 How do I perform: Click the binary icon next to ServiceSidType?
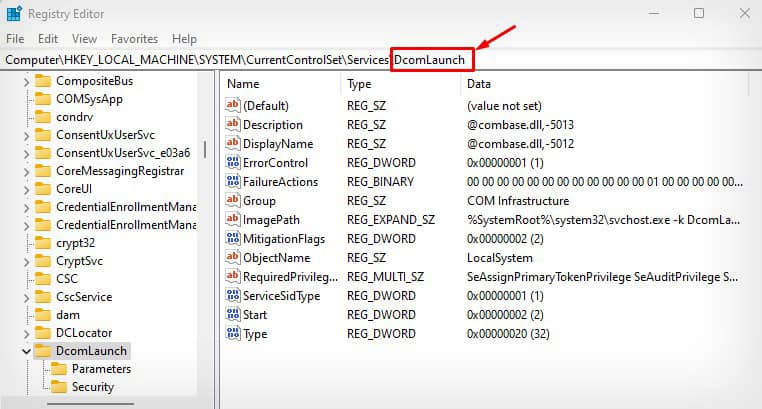pos(233,295)
